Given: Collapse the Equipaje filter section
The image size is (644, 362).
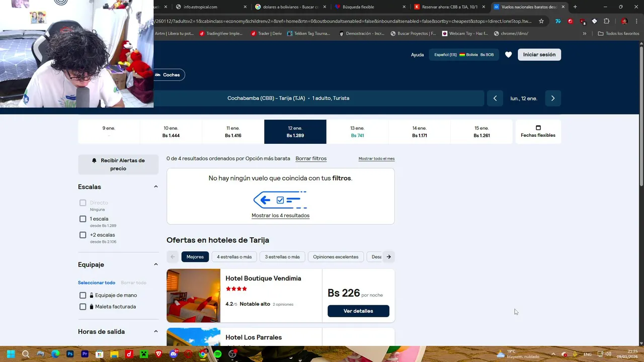Looking at the screenshot, I should click(155, 264).
